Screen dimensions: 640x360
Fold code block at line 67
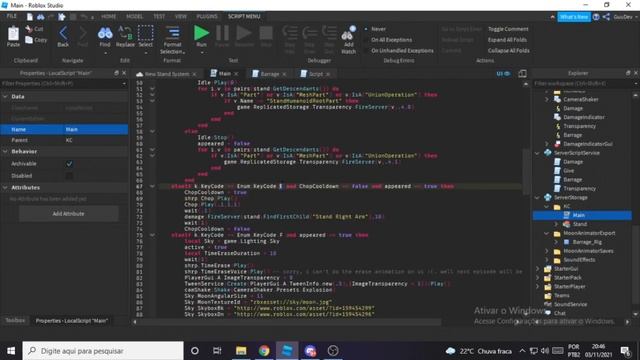152,186
